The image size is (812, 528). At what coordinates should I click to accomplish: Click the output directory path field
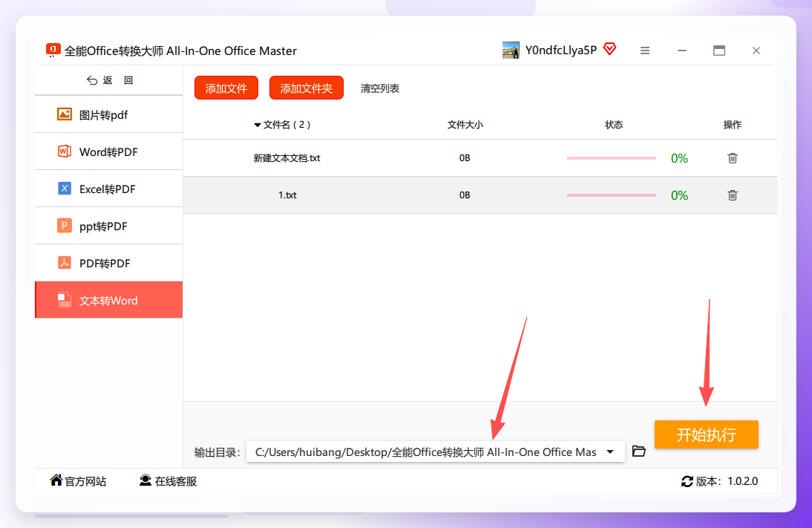click(x=436, y=452)
